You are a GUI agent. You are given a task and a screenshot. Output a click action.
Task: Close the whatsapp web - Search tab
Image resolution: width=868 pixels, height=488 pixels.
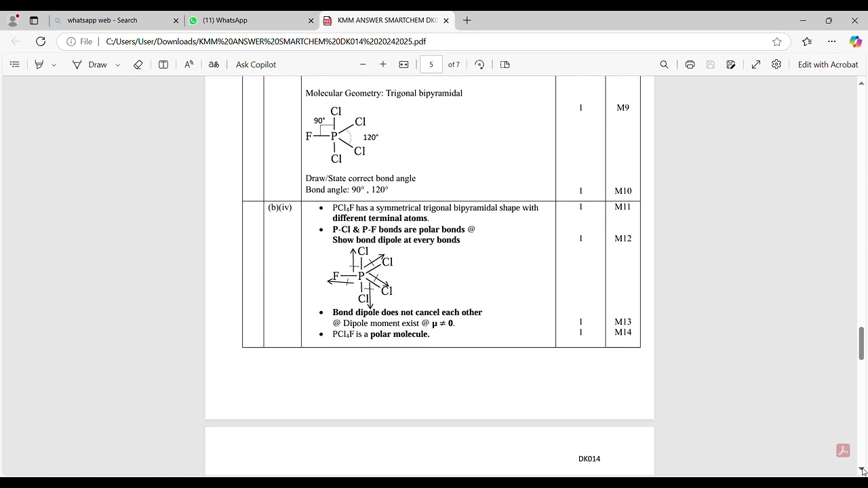pyautogui.click(x=176, y=20)
